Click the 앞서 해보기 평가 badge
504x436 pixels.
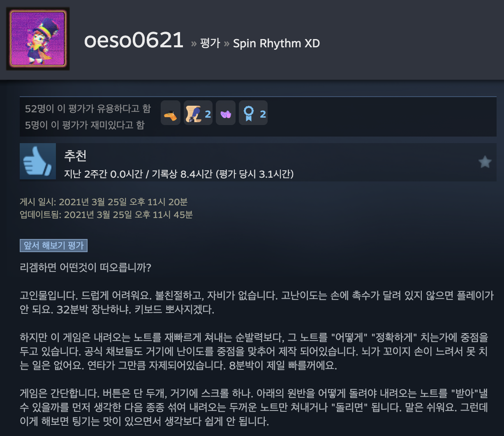pyautogui.click(x=53, y=246)
